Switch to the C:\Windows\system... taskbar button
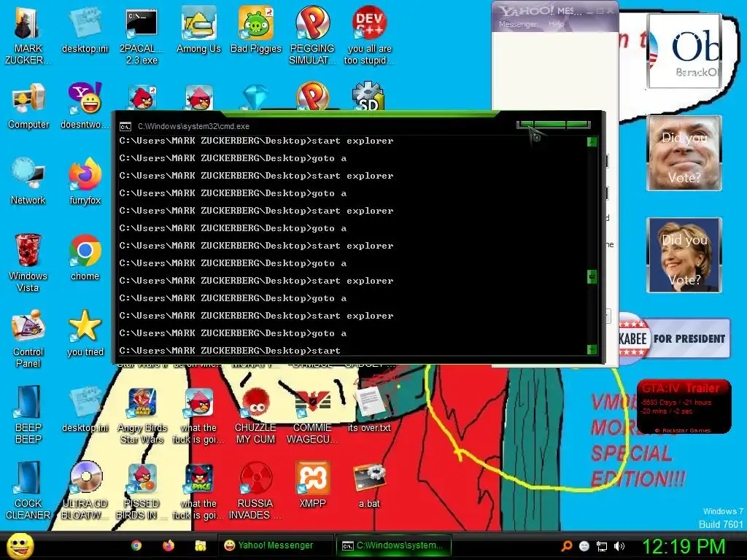Image resolution: width=747 pixels, height=560 pixels. tap(393, 545)
